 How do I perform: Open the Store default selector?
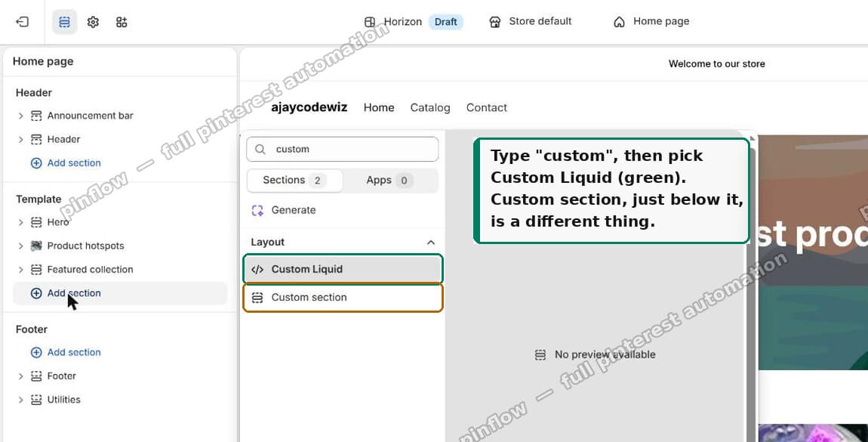point(531,22)
